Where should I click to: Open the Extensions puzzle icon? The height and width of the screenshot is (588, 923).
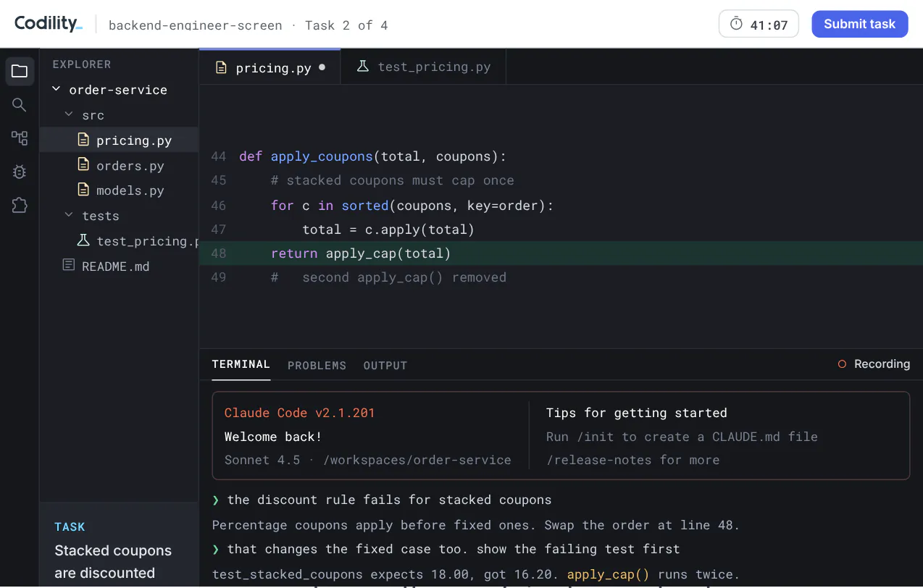20,205
